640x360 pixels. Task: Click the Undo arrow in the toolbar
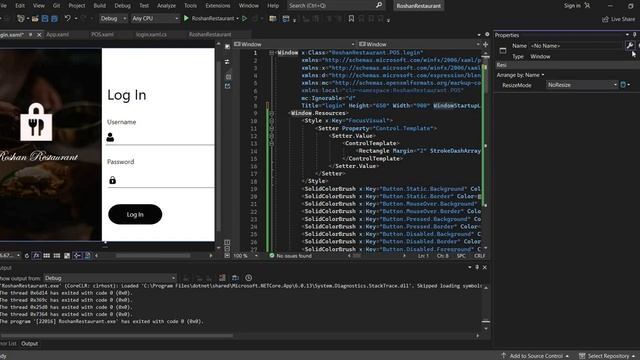pos(68,18)
